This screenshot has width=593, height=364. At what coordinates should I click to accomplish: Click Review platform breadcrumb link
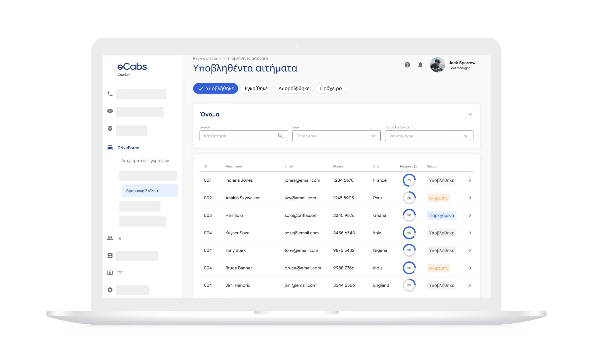pyautogui.click(x=207, y=59)
